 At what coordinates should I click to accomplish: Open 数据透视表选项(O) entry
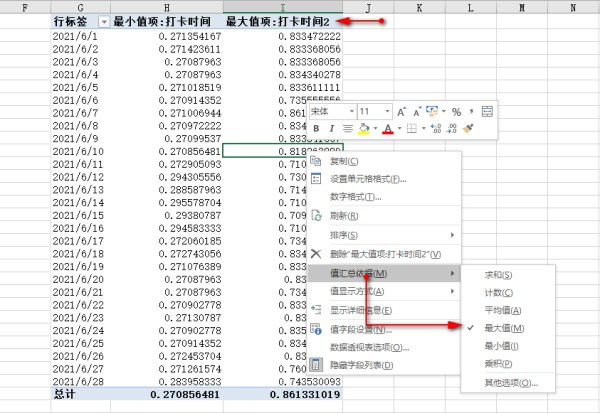(384, 347)
